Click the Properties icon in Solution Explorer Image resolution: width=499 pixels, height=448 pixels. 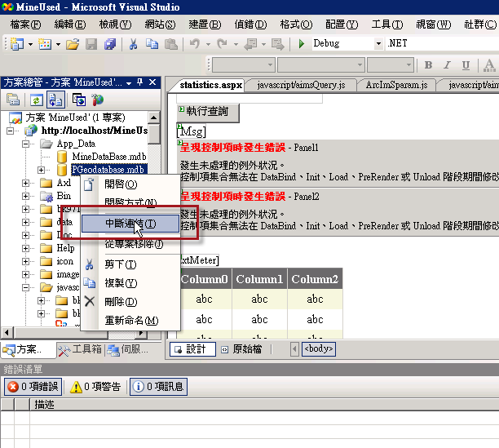point(13,100)
